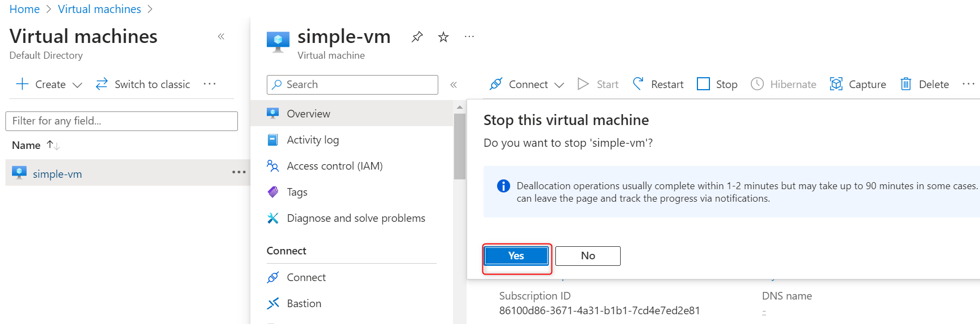980x324 pixels.
Task: Click the Stop VM toolbar button
Action: click(x=717, y=84)
